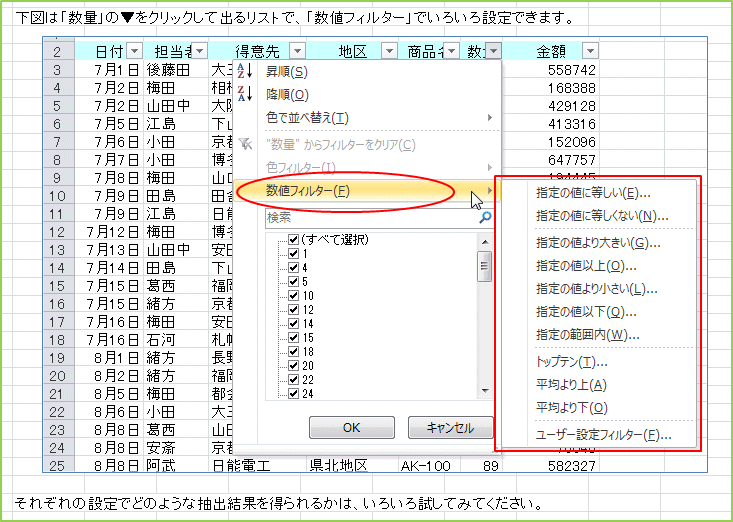Click the search magnifier icon

coord(486,217)
